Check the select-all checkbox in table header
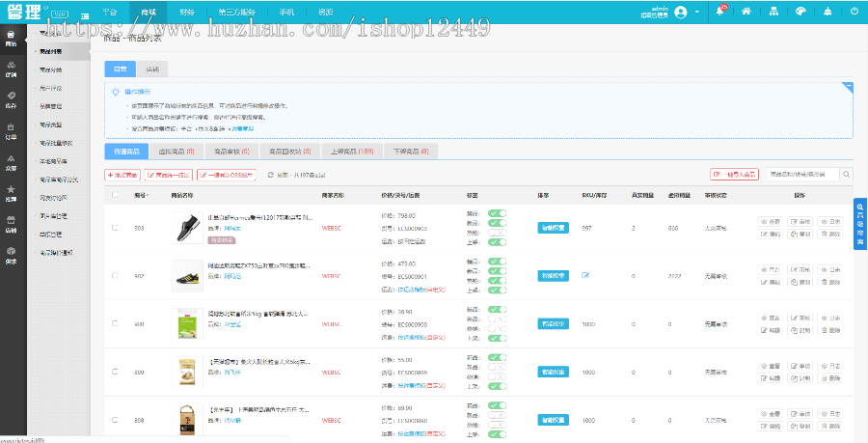This screenshot has width=868, height=443. tap(116, 194)
